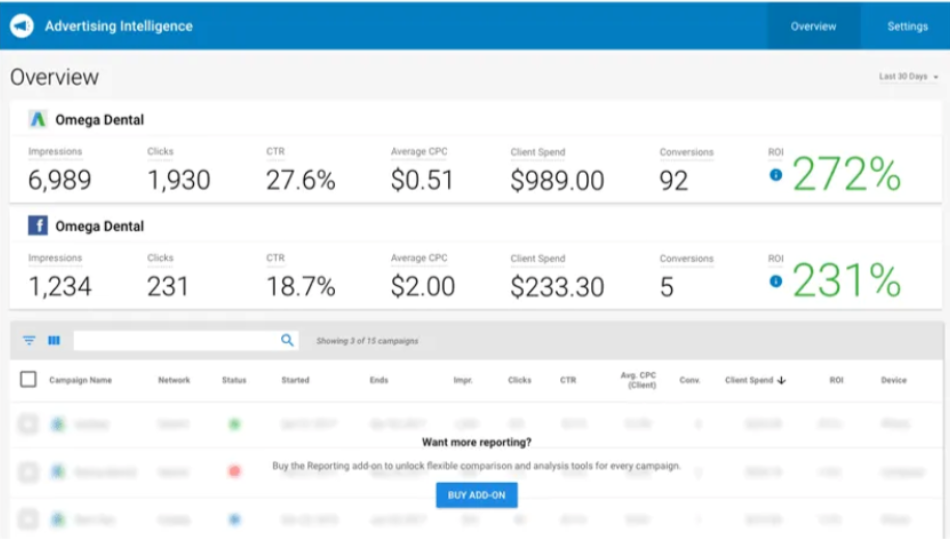950x551 pixels.
Task: Click the Advertising Intelligence megaphone logo
Action: (22, 27)
